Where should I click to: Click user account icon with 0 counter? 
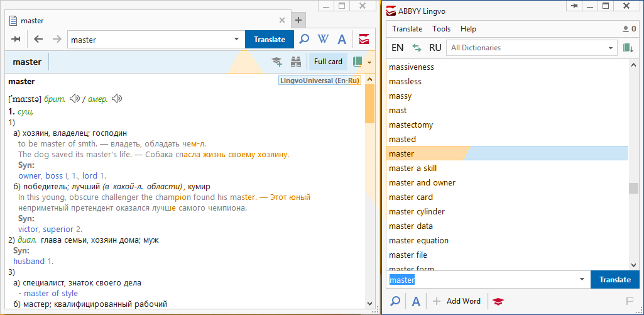coord(629,29)
